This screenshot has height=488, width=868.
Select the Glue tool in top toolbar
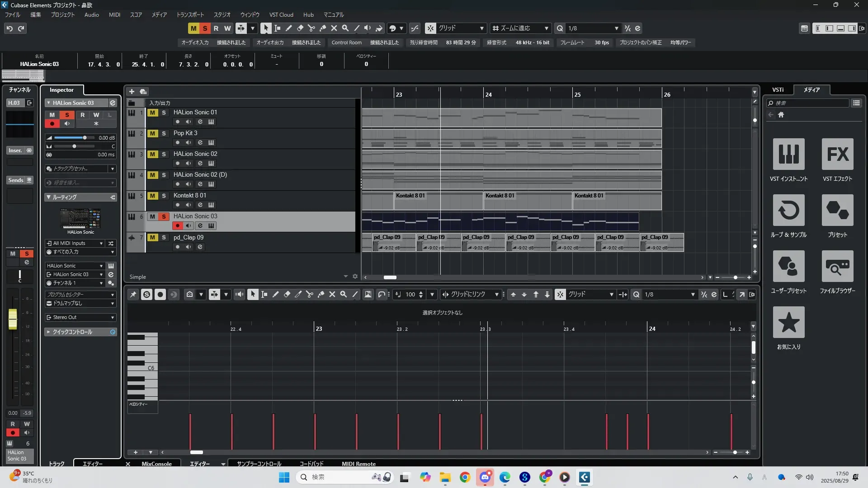click(x=322, y=28)
